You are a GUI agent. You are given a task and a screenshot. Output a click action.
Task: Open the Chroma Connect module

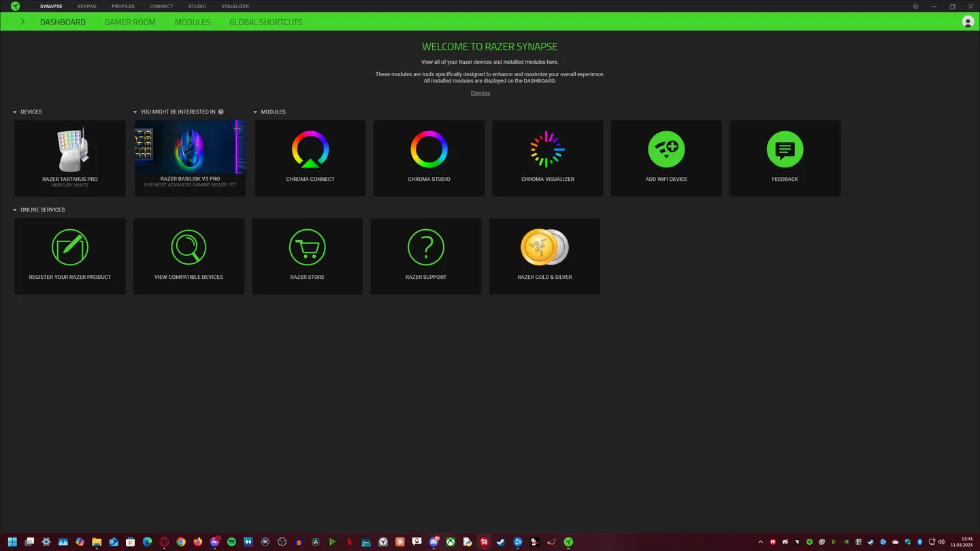(310, 158)
